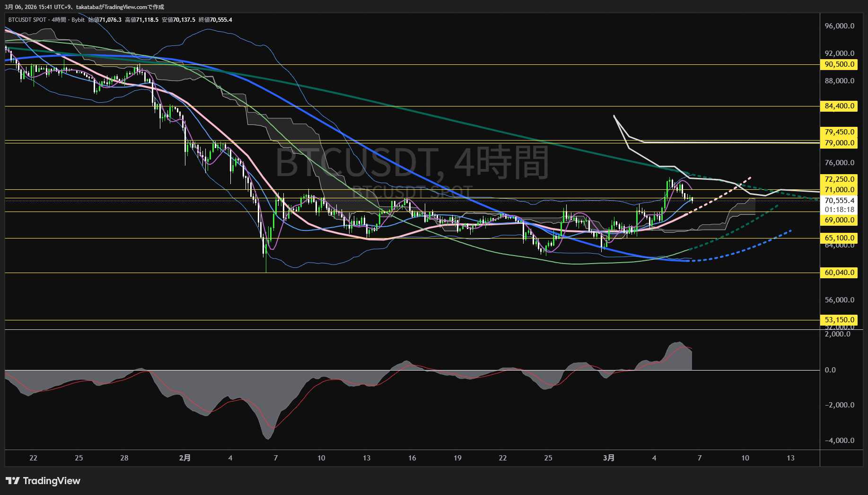Click the current price label 70,555.4
The image size is (868, 495).
pos(839,201)
